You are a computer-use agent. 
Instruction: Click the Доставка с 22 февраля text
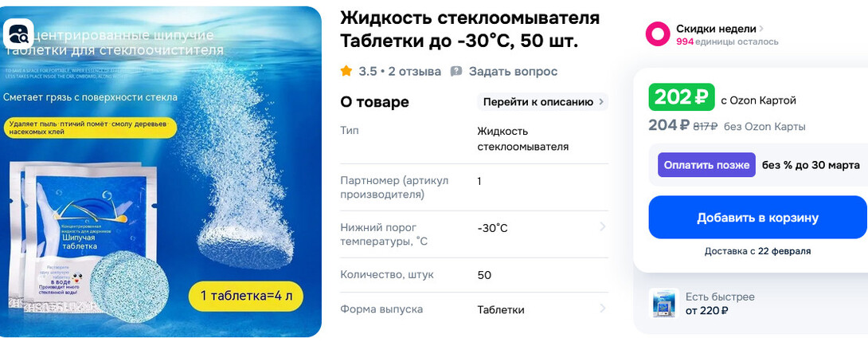click(757, 251)
